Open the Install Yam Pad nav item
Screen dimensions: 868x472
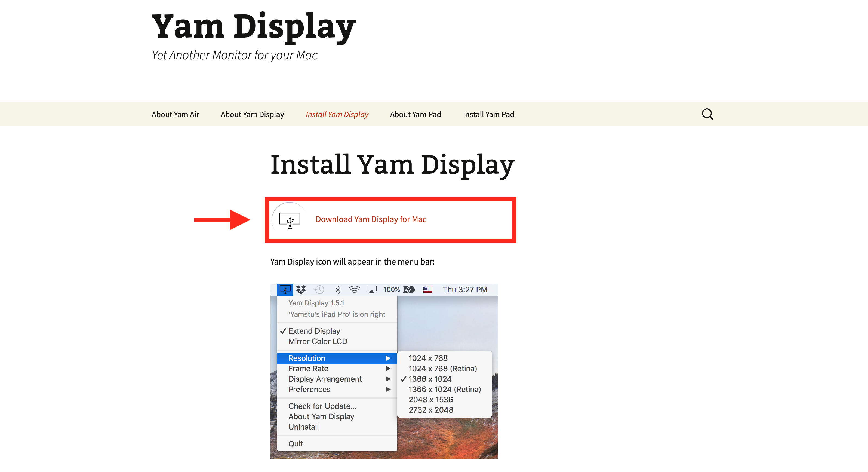click(489, 114)
